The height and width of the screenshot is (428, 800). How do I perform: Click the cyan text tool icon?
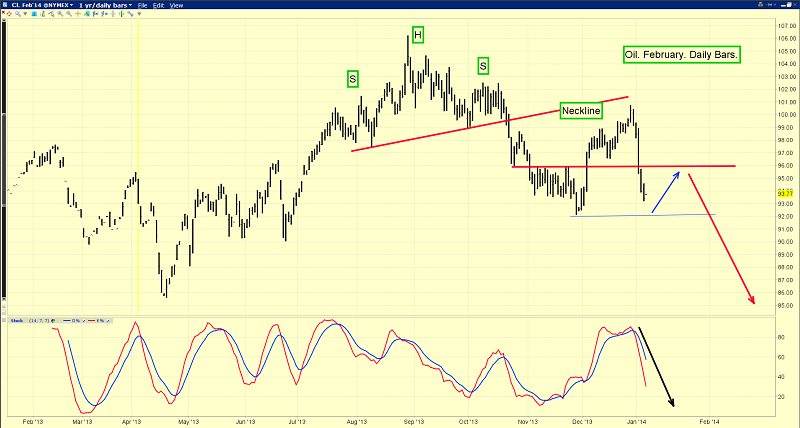34,14
